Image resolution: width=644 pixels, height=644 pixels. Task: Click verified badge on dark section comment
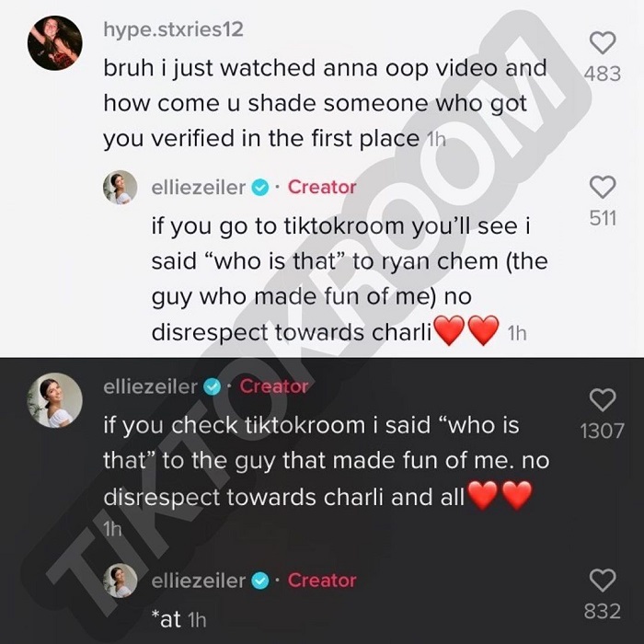point(213,387)
